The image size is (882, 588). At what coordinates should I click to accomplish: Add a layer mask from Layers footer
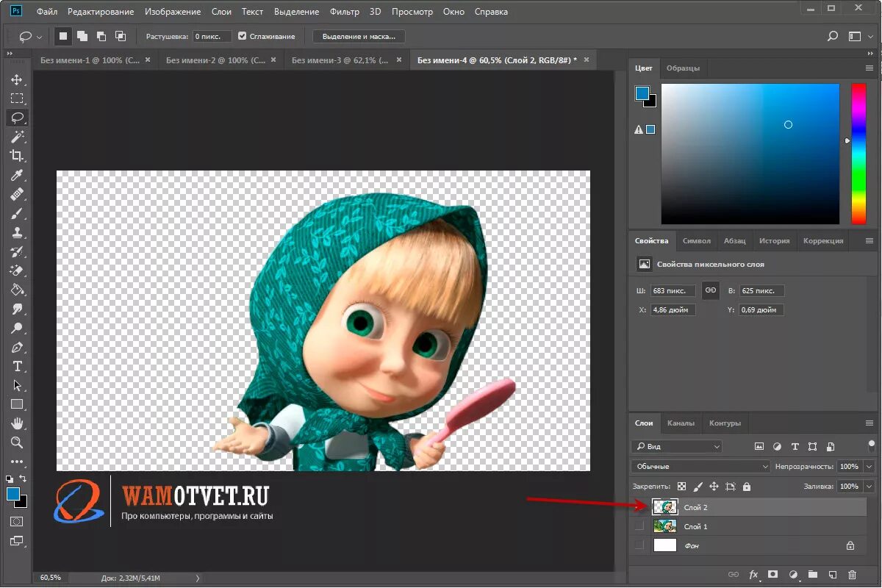pos(773,575)
